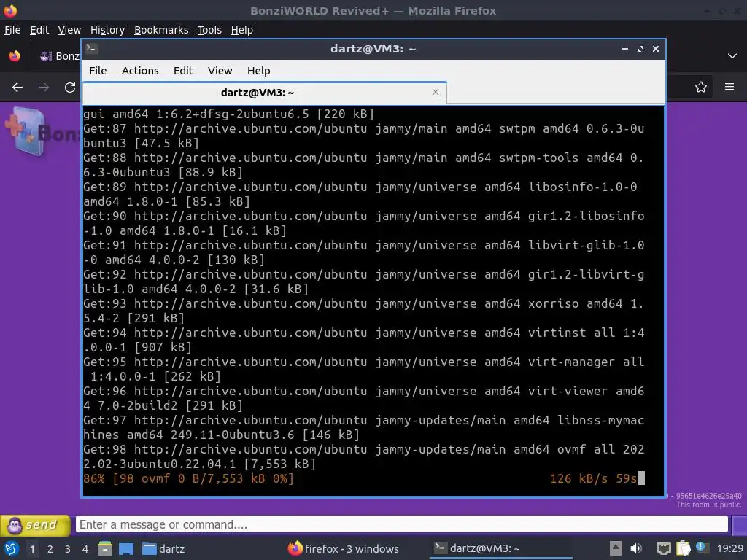Open Firefox Bookmarks menu
Viewport: 747px width, 560px height.
tap(161, 30)
